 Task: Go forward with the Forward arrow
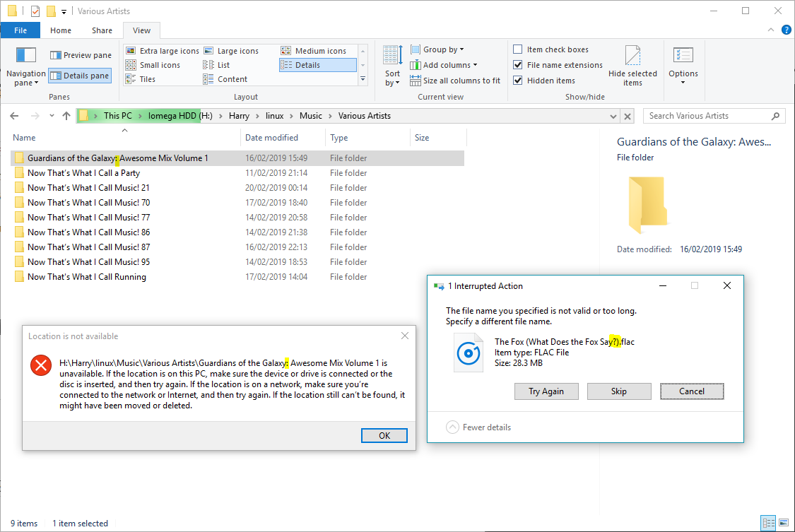[x=35, y=116]
